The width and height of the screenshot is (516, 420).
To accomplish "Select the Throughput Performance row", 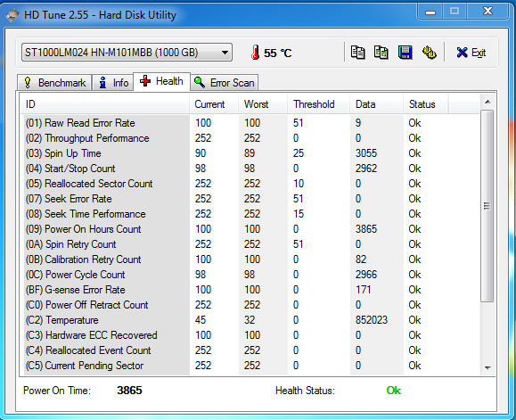I will click(250, 138).
